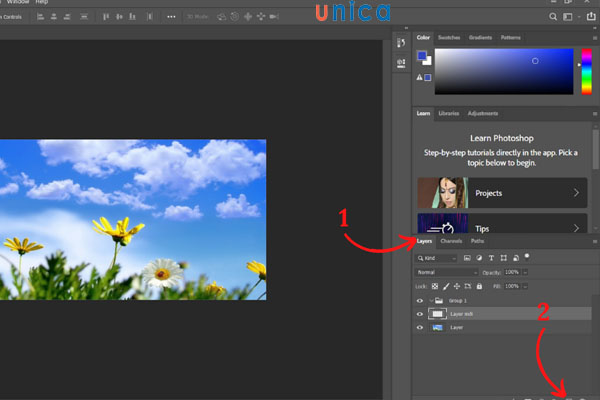Collapse the Group 1 folder arrow
Screen dimensions: 600x400
point(430,300)
